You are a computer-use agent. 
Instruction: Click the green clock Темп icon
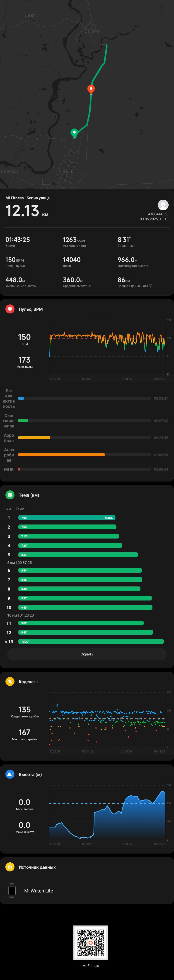pyautogui.click(x=10, y=495)
